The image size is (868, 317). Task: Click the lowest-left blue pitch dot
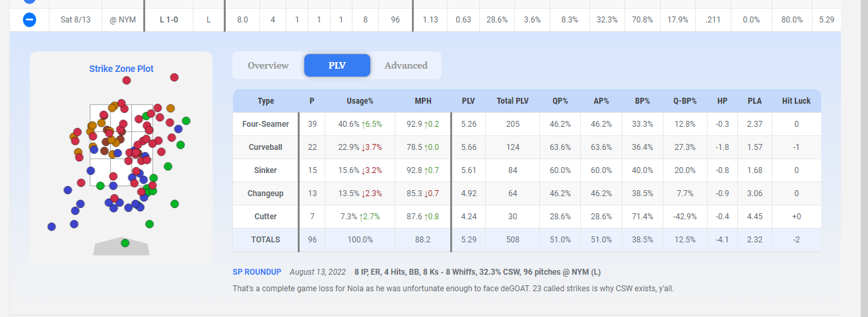click(52, 227)
